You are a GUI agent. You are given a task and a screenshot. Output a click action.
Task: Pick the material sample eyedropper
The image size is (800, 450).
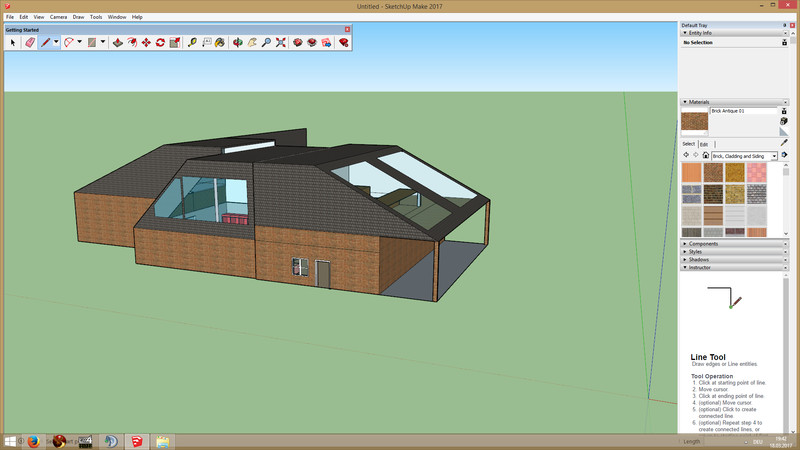(x=783, y=142)
